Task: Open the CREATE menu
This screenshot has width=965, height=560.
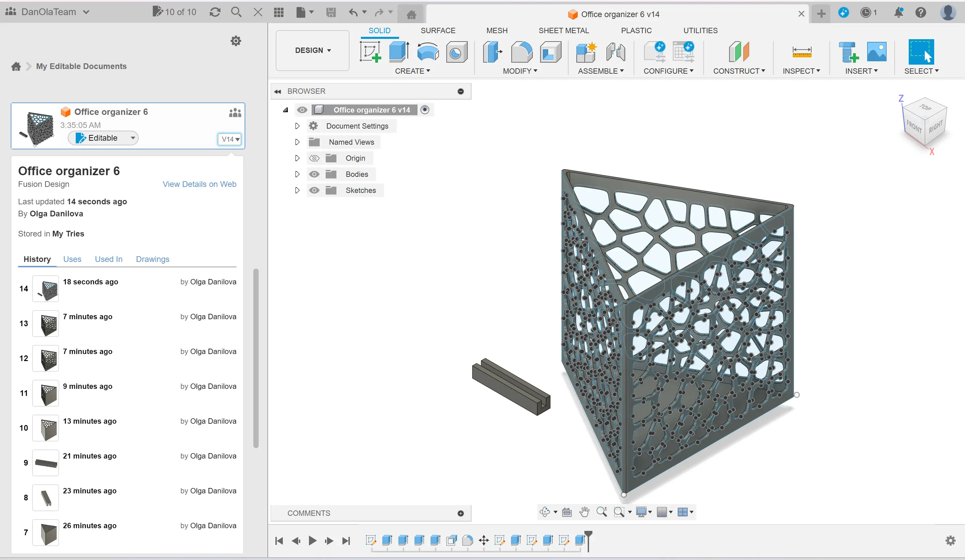Action: pyautogui.click(x=412, y=71)
